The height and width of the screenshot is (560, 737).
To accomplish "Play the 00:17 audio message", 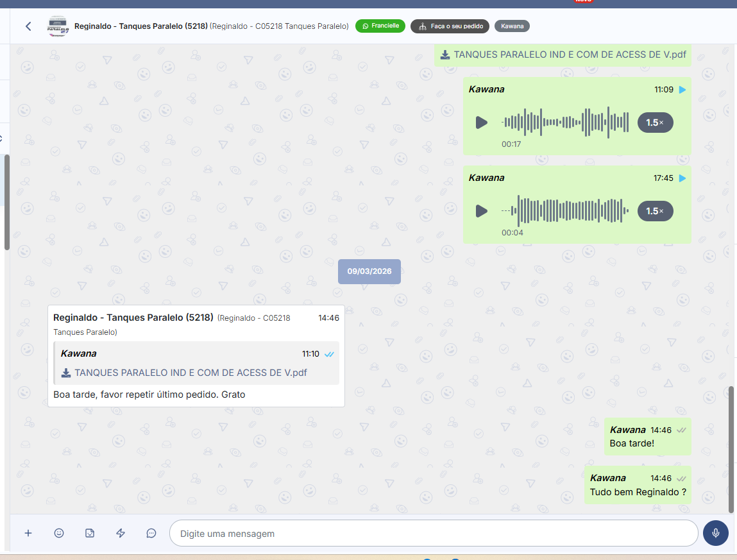I will pos(482,123).
